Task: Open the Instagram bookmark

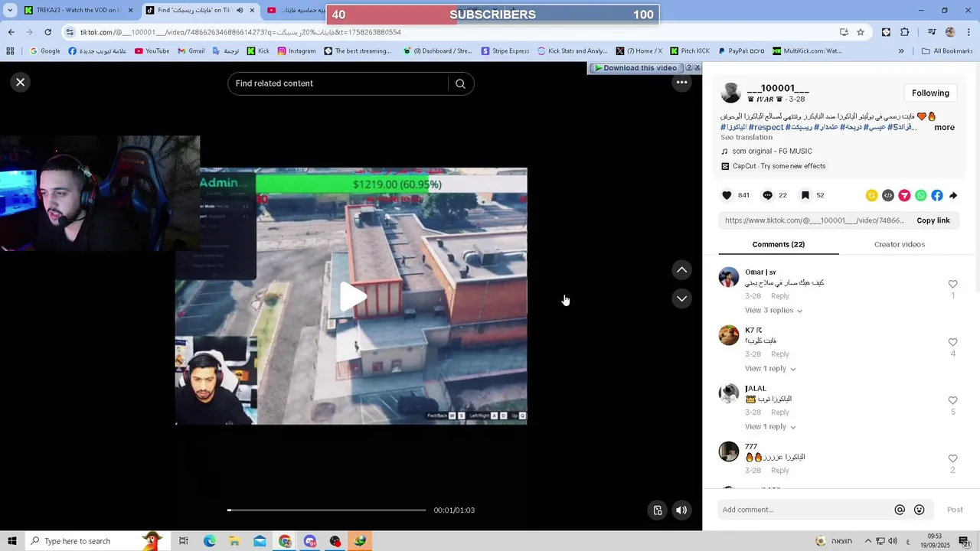Action: pyautogui.click(x=296, y=51)
